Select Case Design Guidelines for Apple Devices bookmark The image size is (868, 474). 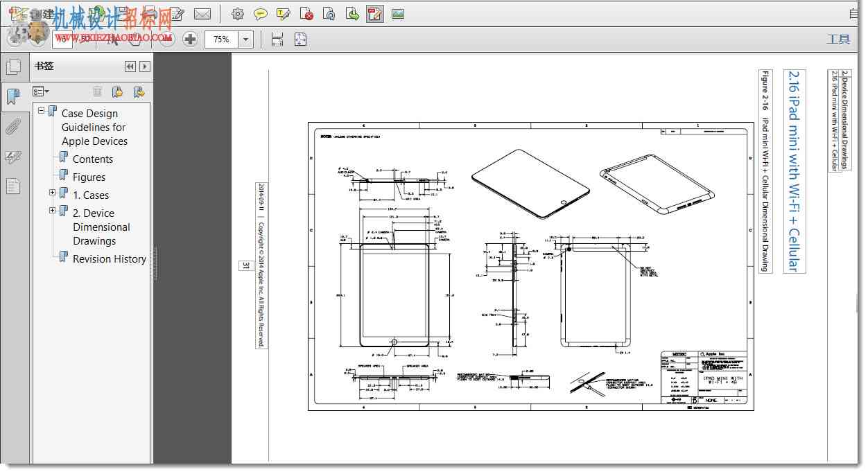(x=94, y=128)
